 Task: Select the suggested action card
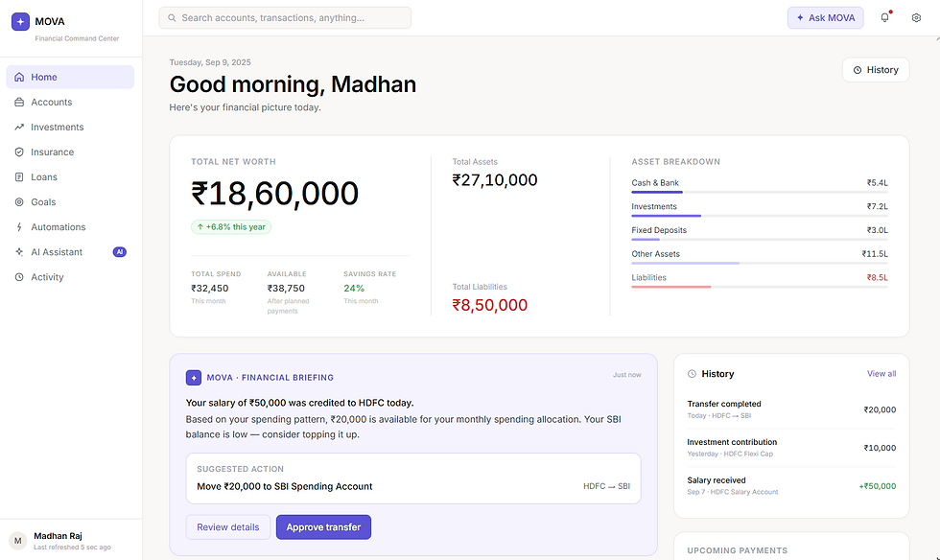pos(413,478)
